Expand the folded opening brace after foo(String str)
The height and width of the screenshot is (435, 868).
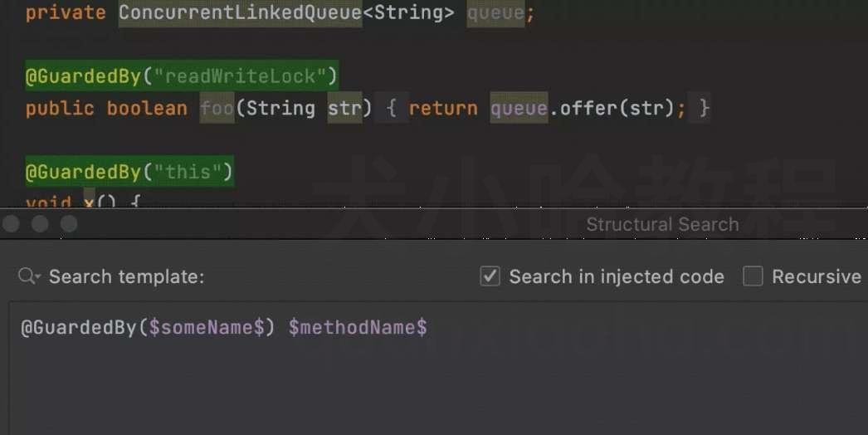coord(392,108)
